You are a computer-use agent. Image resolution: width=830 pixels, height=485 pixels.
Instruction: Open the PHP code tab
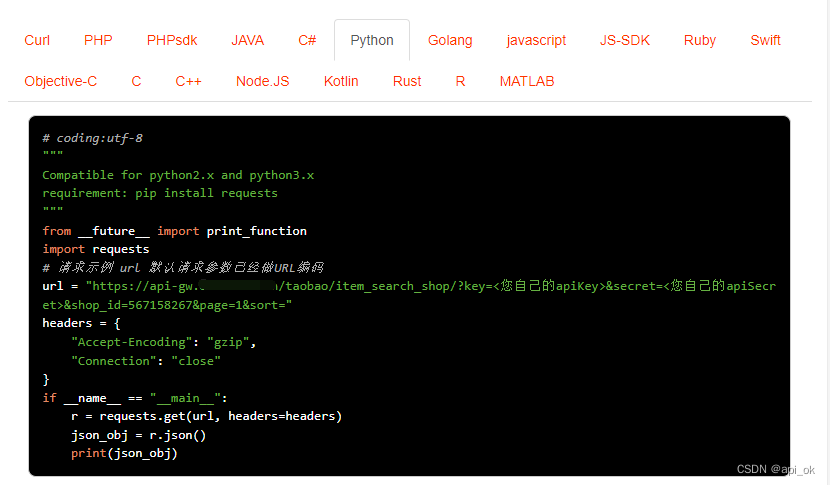(98, 40)
